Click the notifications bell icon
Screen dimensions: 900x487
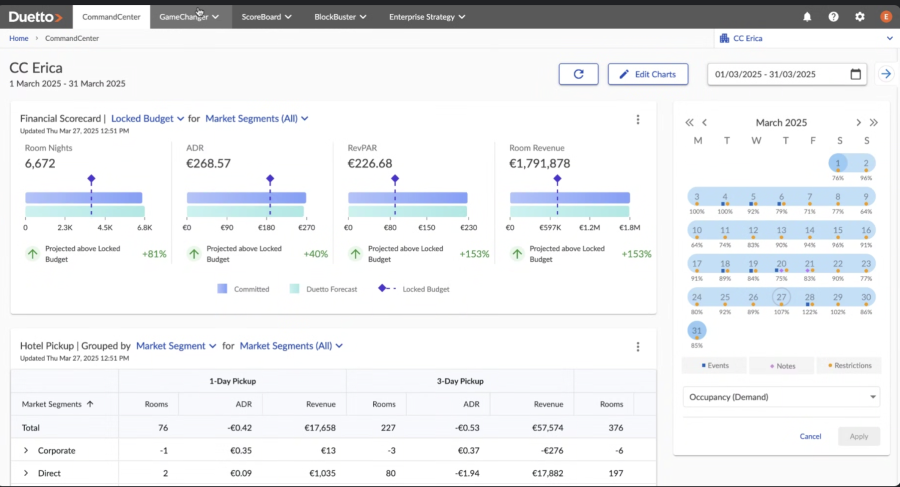point(807,17)
